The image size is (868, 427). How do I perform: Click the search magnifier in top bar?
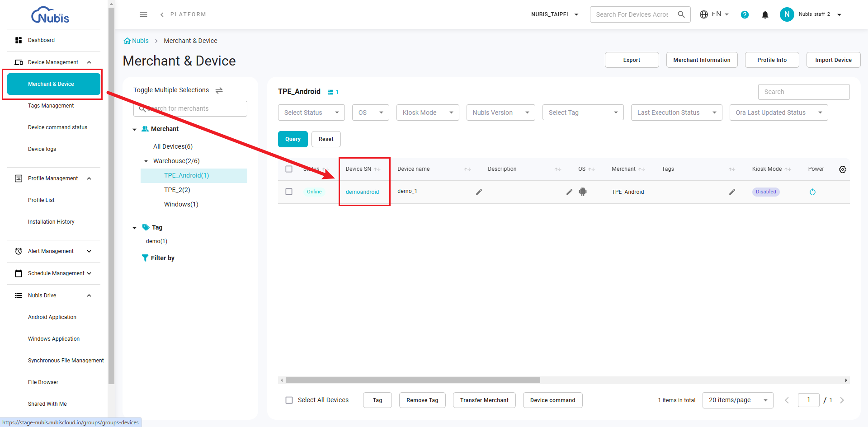[681, 14]
